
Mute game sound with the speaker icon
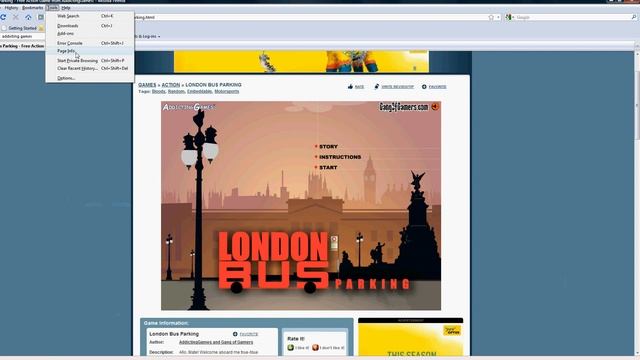click(435, 107)
